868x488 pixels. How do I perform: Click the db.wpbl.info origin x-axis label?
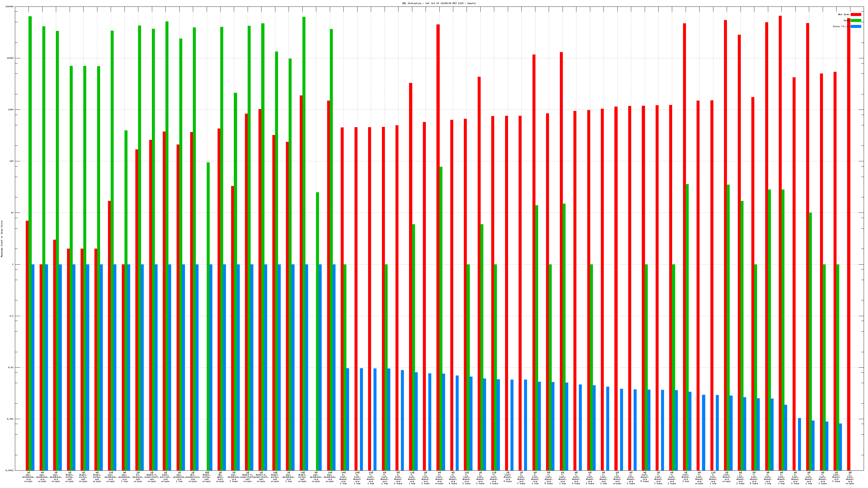click(x=220, y=477)
